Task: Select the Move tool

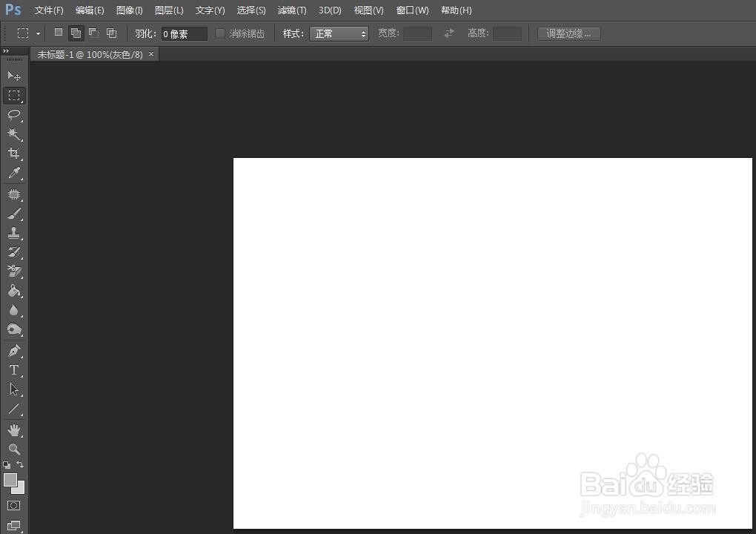Action: point(14,76)
